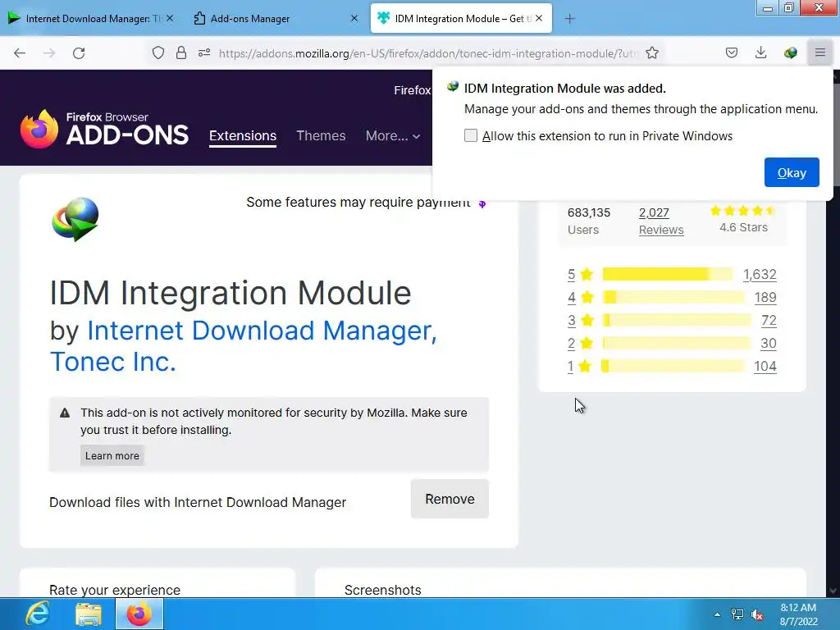Click the address bar URL field

(428, 53)
